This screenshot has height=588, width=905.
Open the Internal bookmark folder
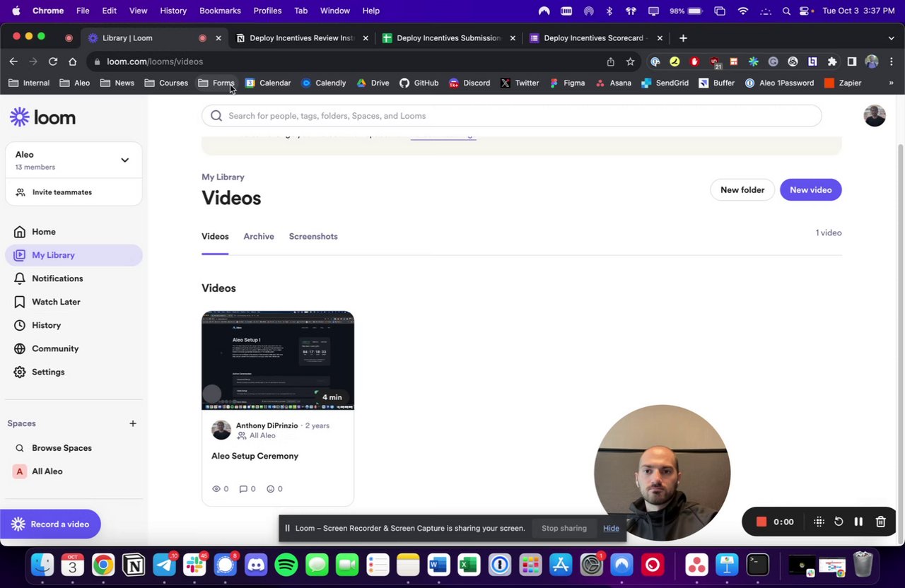pyautogui.click(x=29, y=83)
